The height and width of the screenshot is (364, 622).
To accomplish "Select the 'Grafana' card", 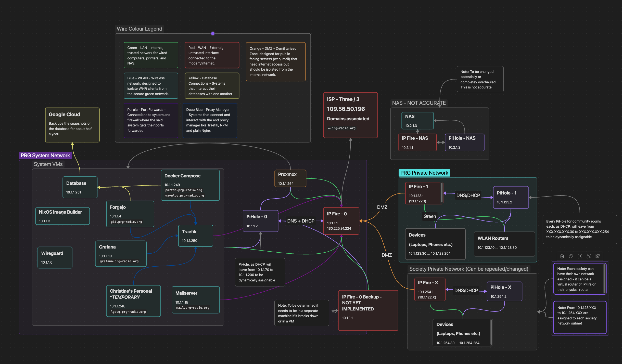I will coord(121,254).
